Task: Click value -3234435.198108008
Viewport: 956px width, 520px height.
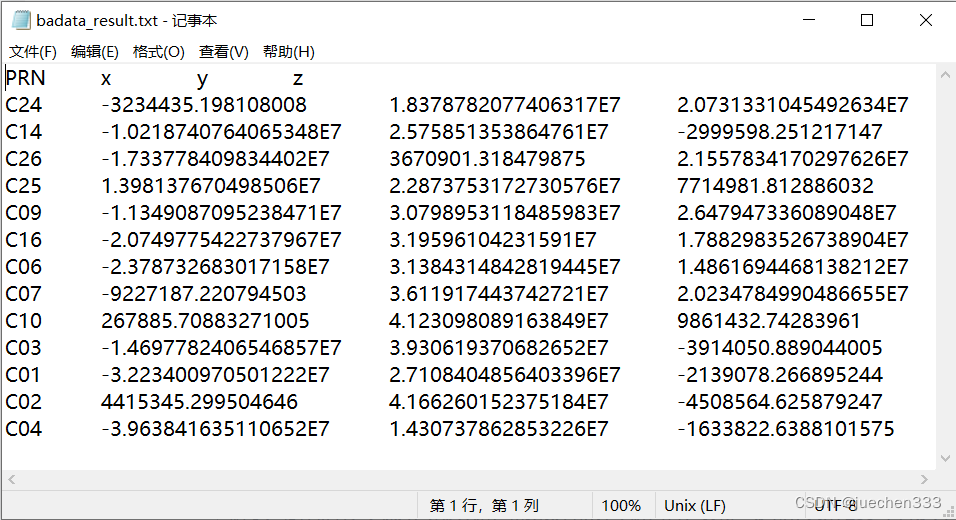Action: pyautogui.click(x=204, y=105)
